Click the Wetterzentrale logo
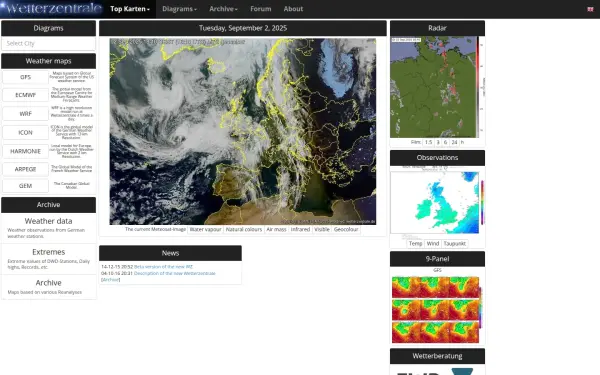Viewport: 600px width, 375px height. point(51,8)
